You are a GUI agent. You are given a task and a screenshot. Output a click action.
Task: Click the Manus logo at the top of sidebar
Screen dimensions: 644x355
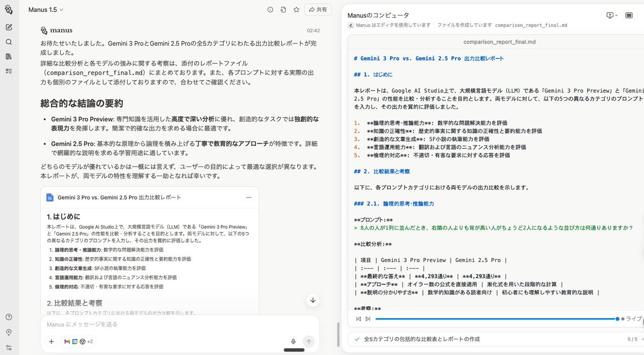pos(8,9)
